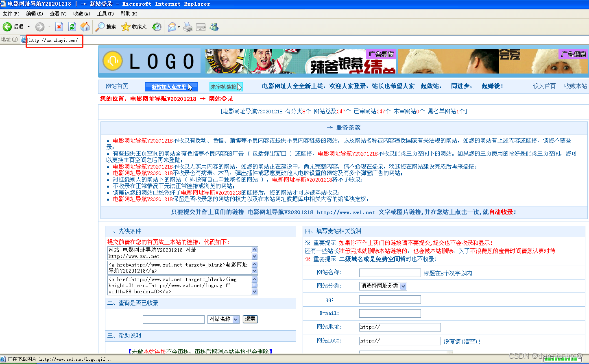Click 黑名单网站1个 statistic text

[x=446, y=111]
